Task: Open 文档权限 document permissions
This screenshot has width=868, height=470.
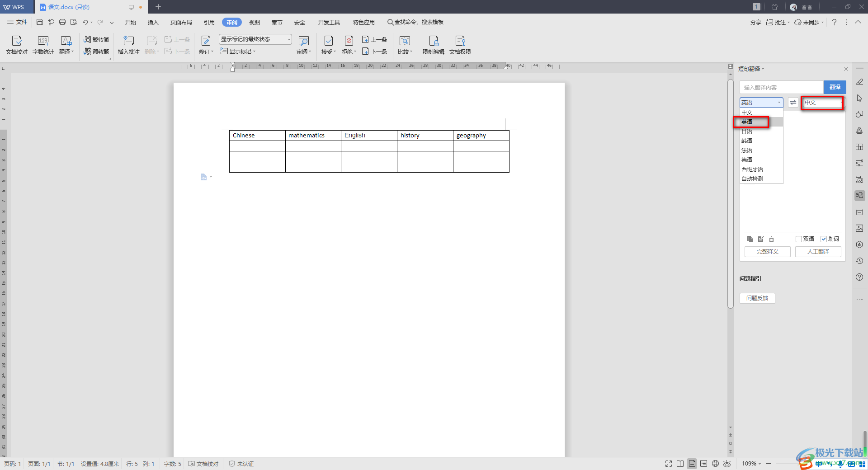Action: point(460,45)
